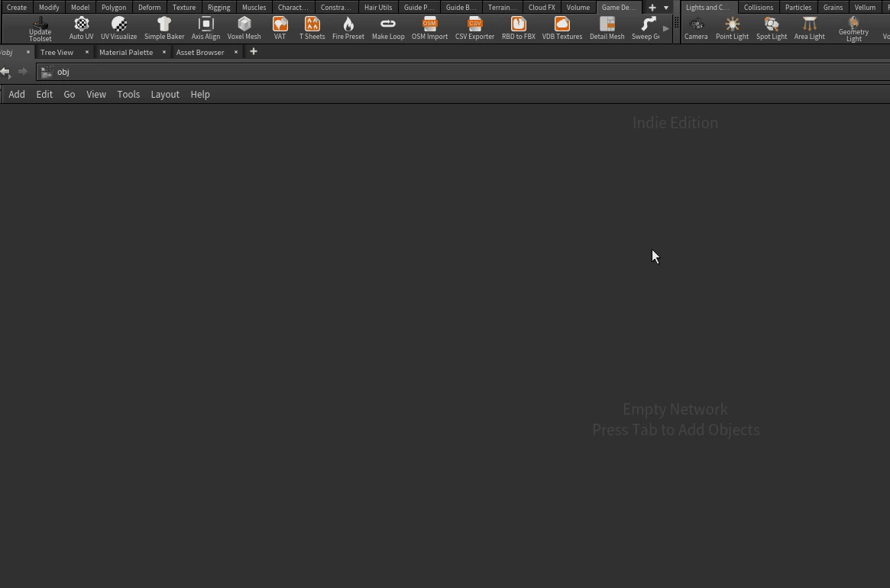Click the Detail Mesh tool

click(x=607, y=29)
